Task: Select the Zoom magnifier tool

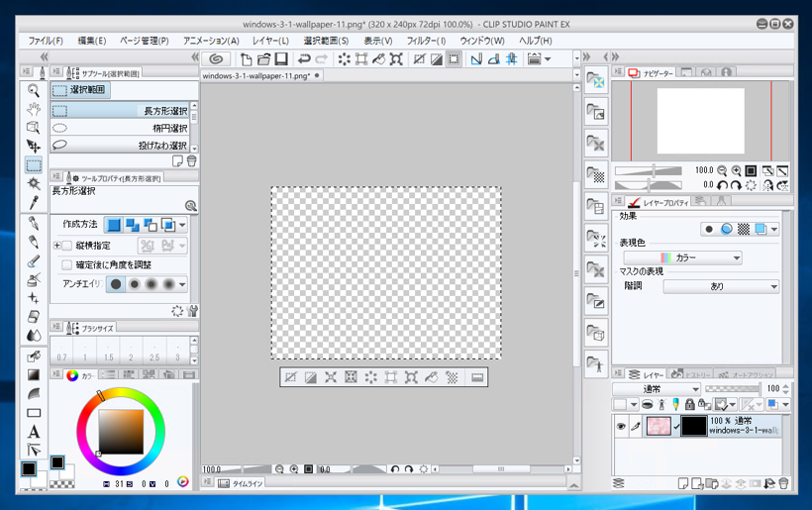Action: click(x=34, y=90)
